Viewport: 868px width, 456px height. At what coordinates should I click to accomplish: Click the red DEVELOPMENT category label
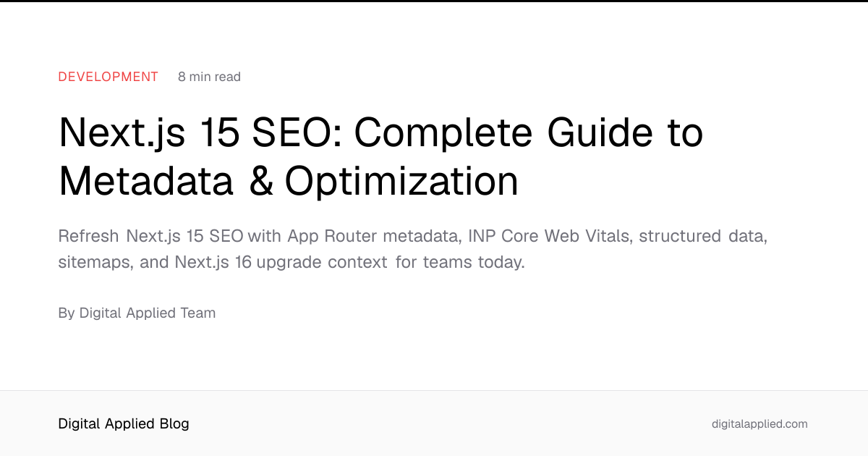(x=109, y=77)
